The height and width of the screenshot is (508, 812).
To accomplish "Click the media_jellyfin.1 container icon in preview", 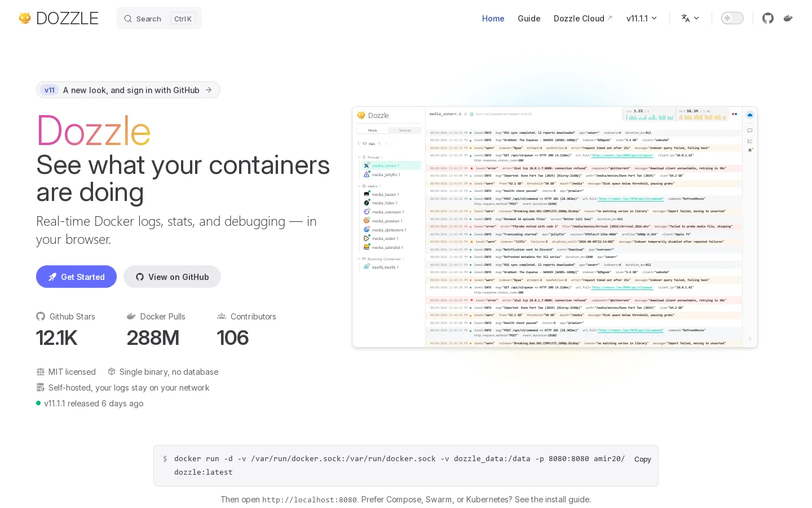I will (x=367, y=174).
